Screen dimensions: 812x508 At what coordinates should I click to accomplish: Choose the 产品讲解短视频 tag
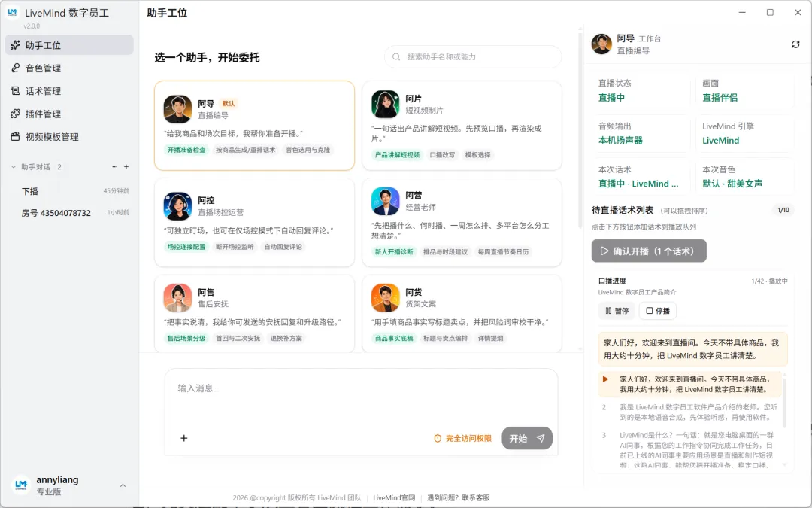(x=397, y=155)
